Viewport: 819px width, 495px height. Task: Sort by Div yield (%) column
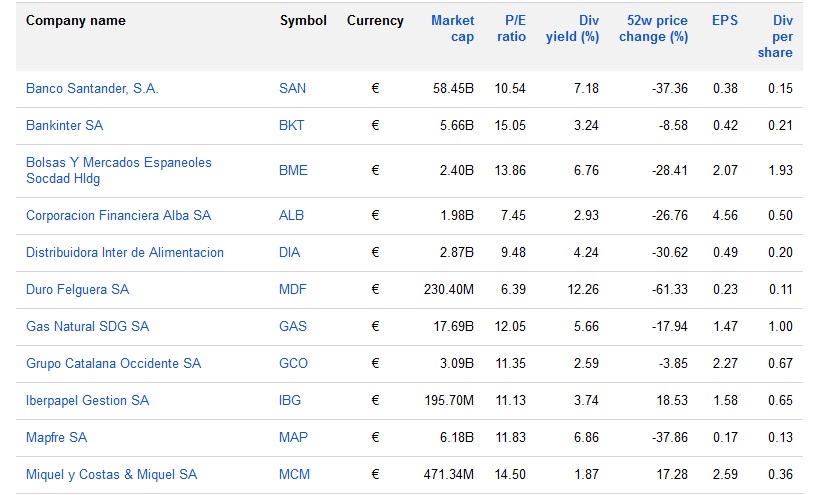click(572, 28)
